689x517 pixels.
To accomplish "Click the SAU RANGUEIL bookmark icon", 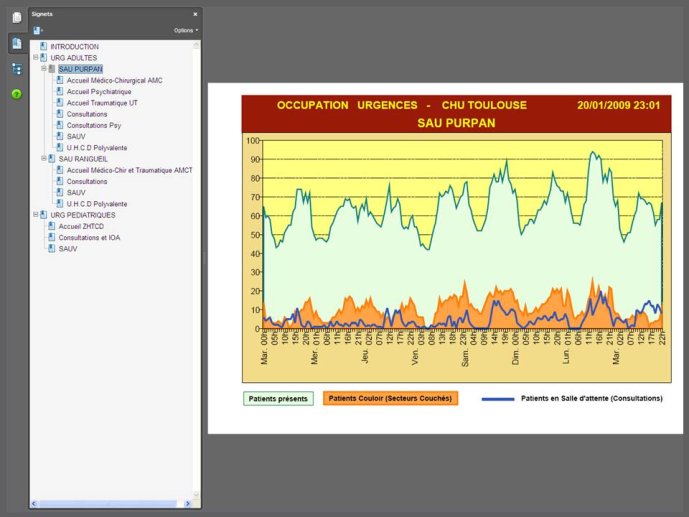I will [52, 159].
